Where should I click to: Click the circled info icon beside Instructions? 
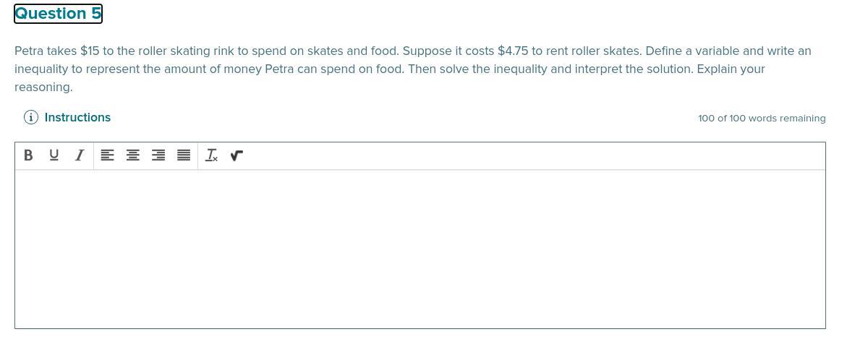(31, 117)
